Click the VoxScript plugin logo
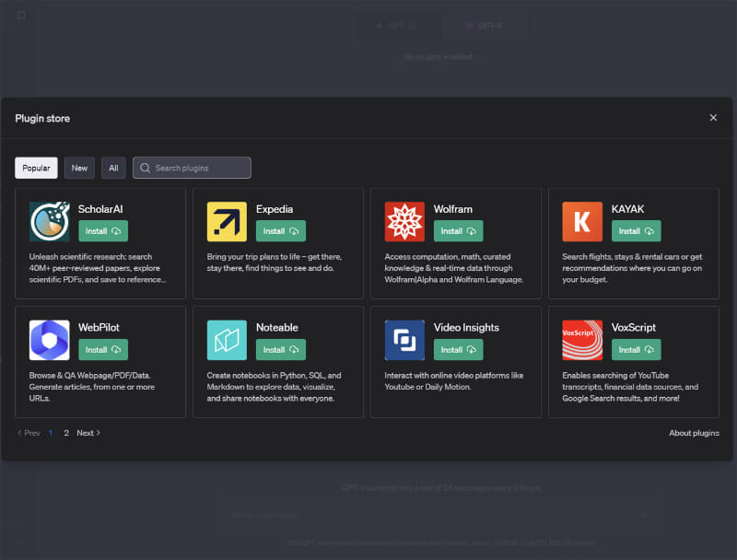Image resolution: width=737 pixels, height=560 pixels. click(x=582, y=340)
